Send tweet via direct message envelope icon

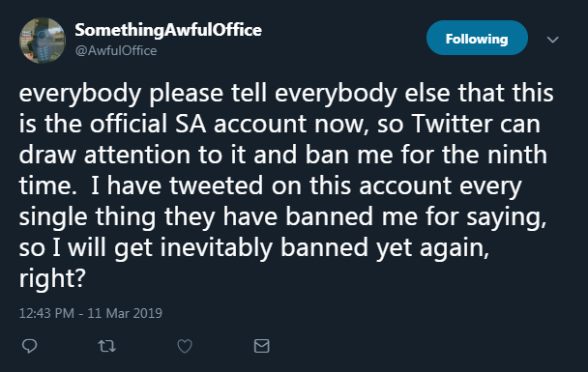click(x=262, y=345)
